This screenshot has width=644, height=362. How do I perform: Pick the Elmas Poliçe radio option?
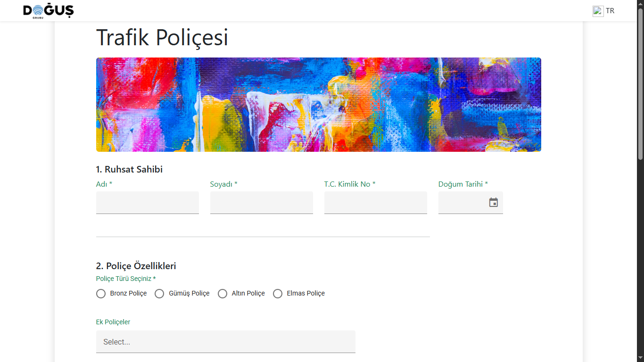click(x=278, y=294)
